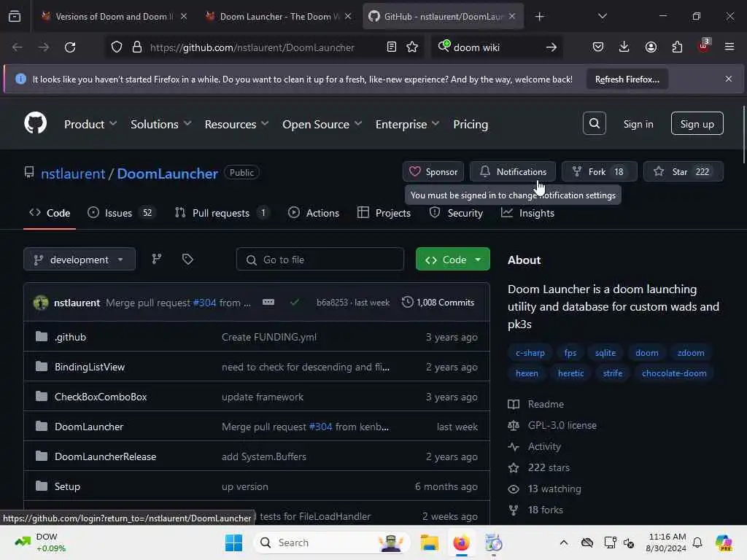Screen dimensions: 747x560
Task: Expand the Product menu
Action: pos(90,124)
